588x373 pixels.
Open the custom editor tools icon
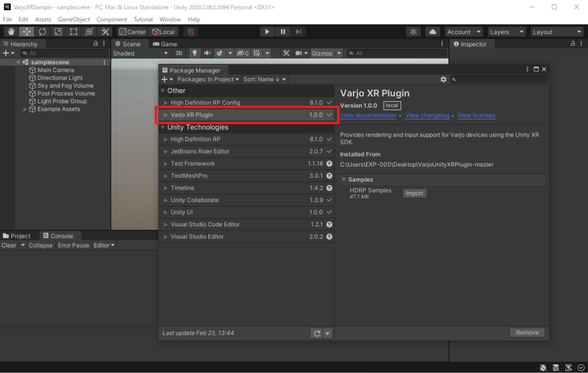(x=105, y=32)
